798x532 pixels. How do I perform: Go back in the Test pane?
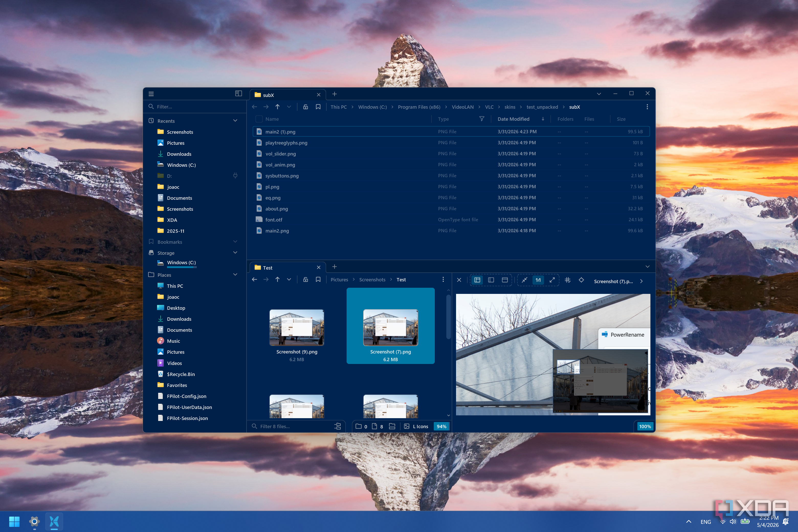point(254,280)
